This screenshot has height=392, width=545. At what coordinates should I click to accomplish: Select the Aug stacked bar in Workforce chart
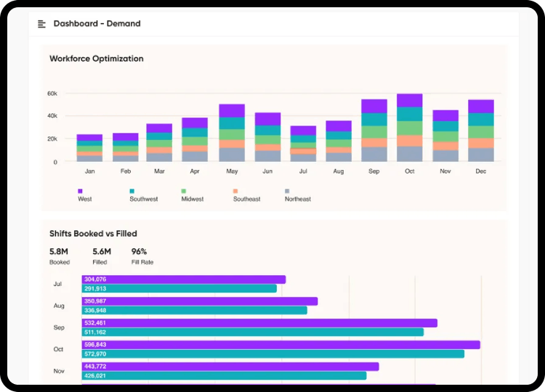click(x=339, y=141)
